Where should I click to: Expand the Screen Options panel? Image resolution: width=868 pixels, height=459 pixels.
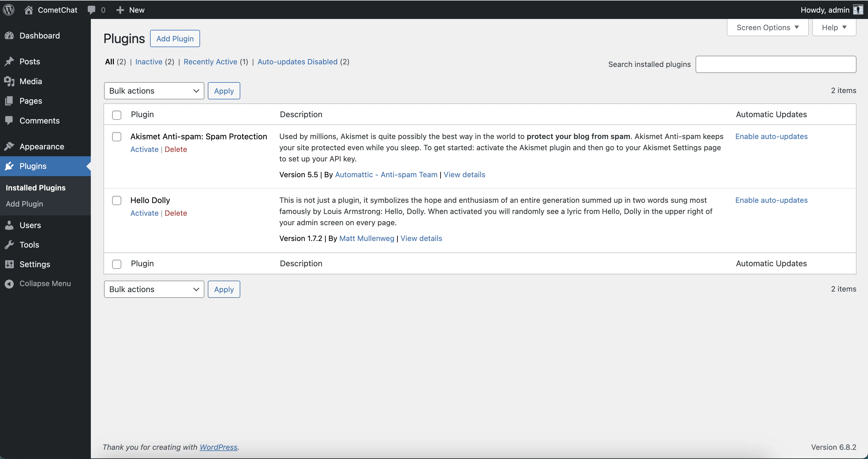(x=767, y=27)
